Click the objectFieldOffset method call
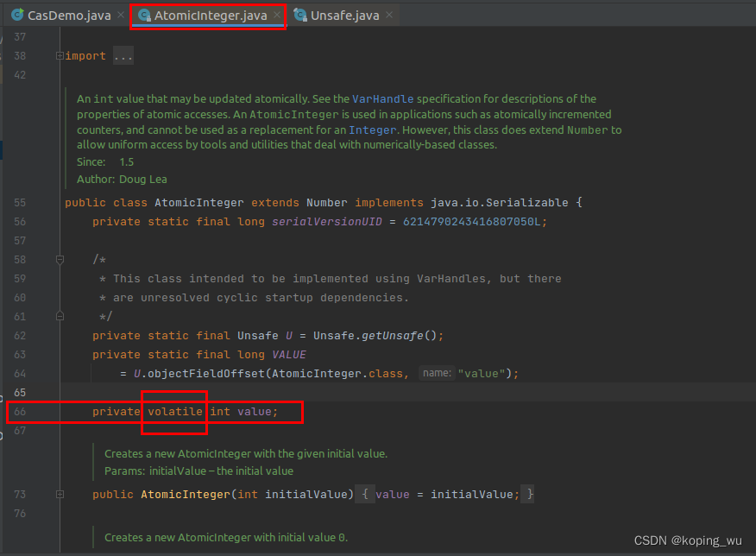Screen dimensions: 756x556 click(206, 374)
